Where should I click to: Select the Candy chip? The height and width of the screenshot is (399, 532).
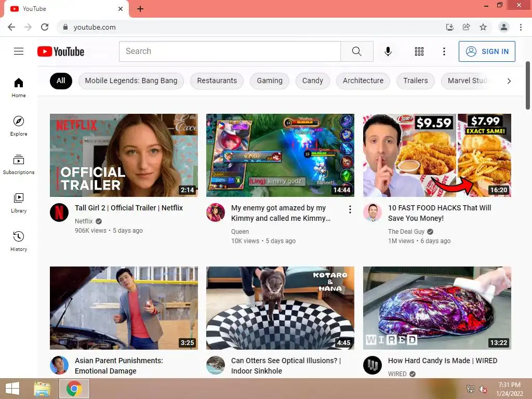pos(312,81)
